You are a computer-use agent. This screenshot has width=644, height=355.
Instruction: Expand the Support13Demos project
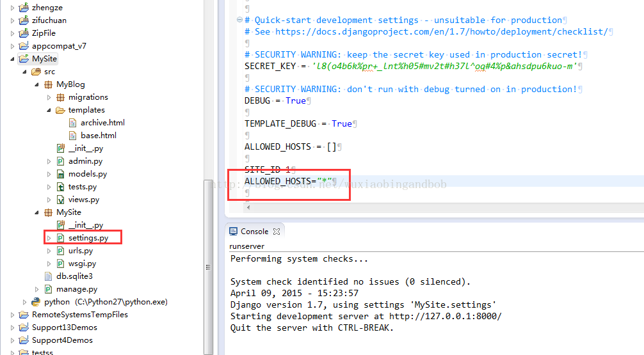click(12, 327)
